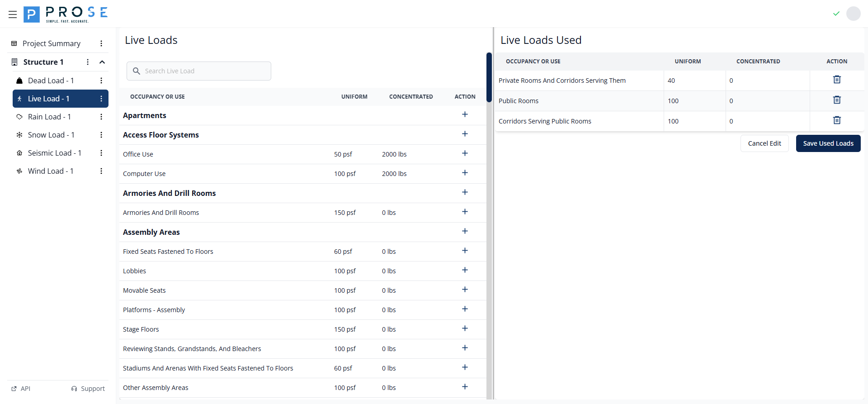Delete Private Rooms And Corridors row
Viewport: 868px width, 404px height.
tap(837, 80)
